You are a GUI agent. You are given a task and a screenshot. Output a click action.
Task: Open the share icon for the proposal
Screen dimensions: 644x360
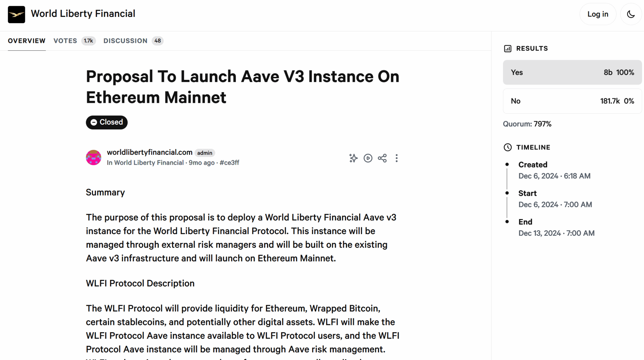point(382,158)
